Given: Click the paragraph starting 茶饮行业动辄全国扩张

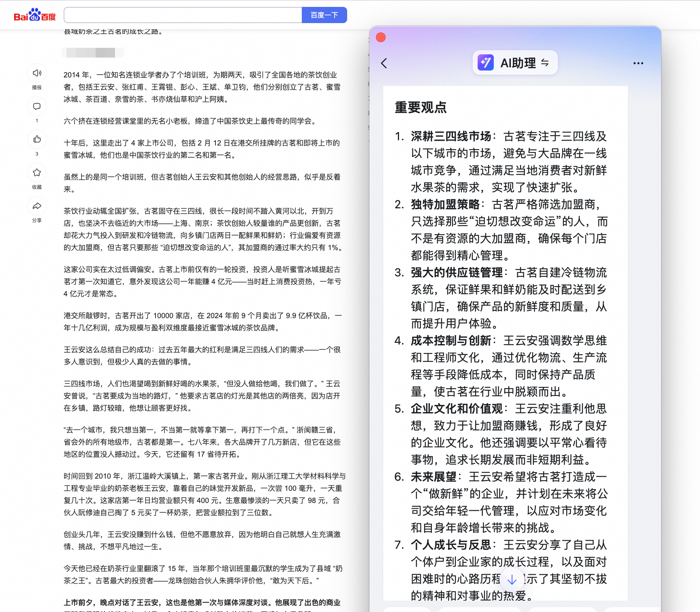Looking at the screenshot, I should [x=203, y=229].
